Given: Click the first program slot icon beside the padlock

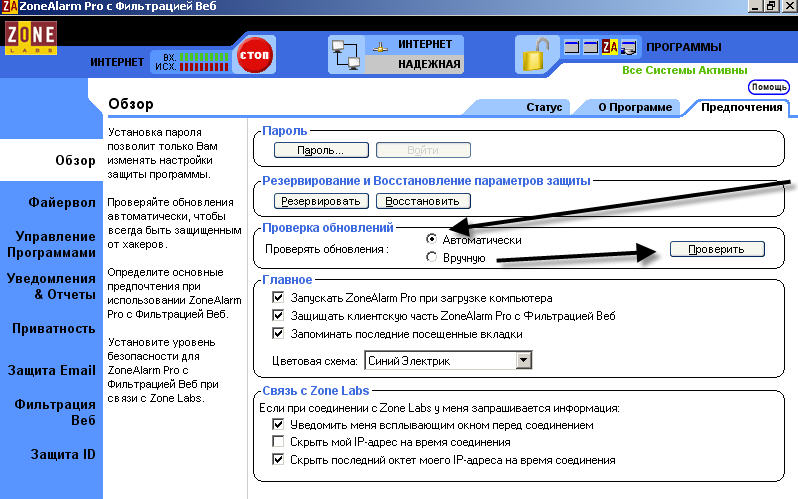Looking at the screenshot, I should (x=572, y=47).
